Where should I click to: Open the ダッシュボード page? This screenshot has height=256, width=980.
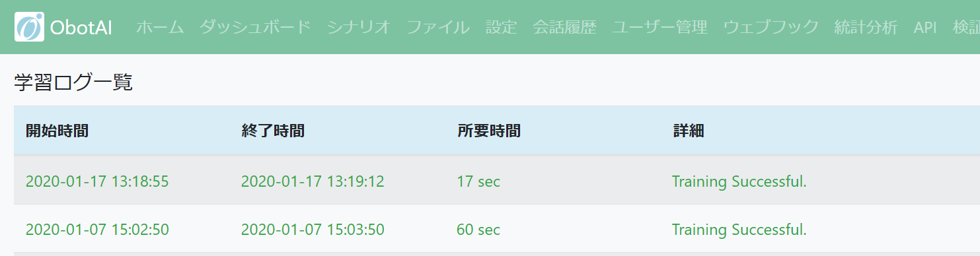click(x=255, y=27)
